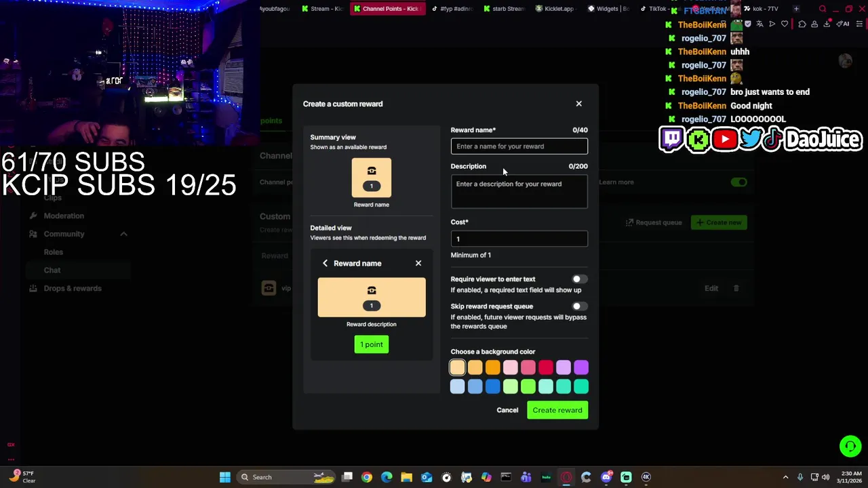Click the play arrow icon in browser toolbar
Viewport: 868px width, 488px height.
tap(772, 24)
